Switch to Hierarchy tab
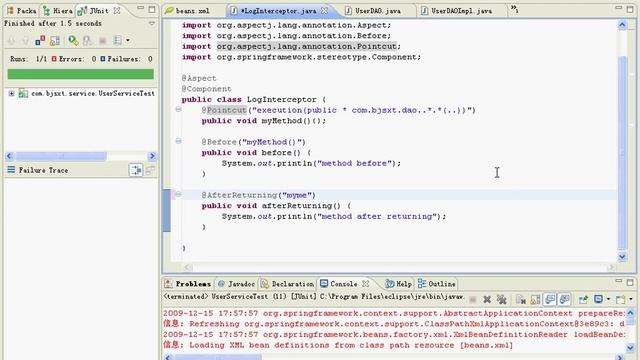 point(58,11)
